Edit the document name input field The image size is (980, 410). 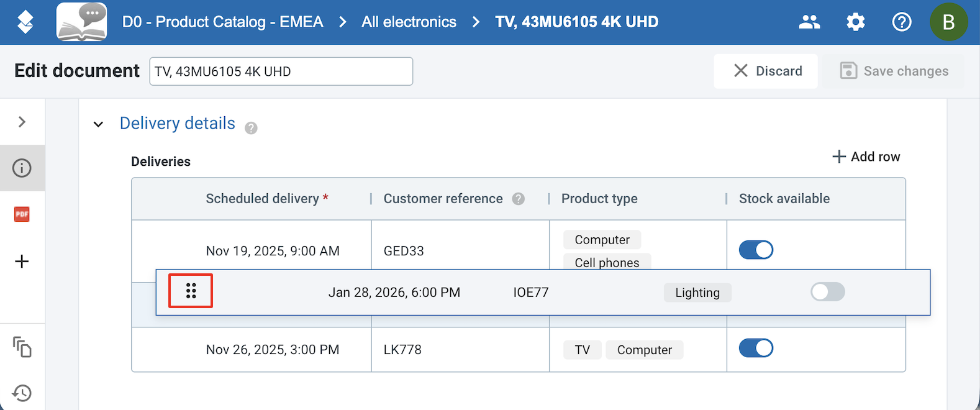click(281, 71)
